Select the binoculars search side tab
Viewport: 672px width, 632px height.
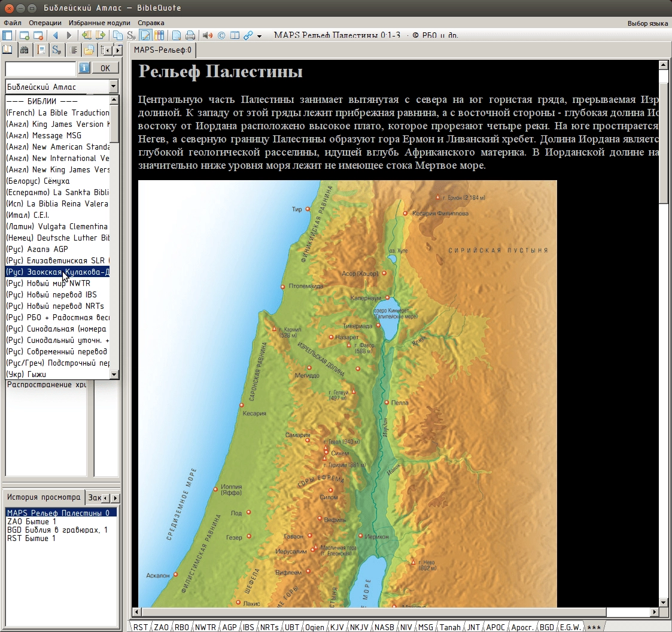click(25, 51)
